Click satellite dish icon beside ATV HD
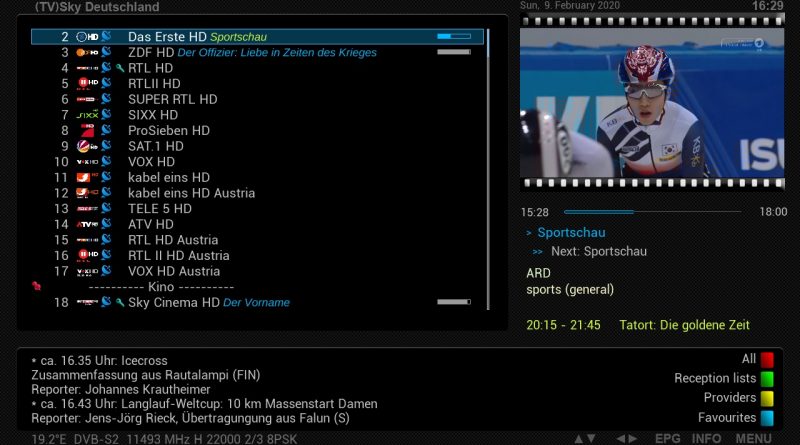800x445 pixels. coord(106,224)
